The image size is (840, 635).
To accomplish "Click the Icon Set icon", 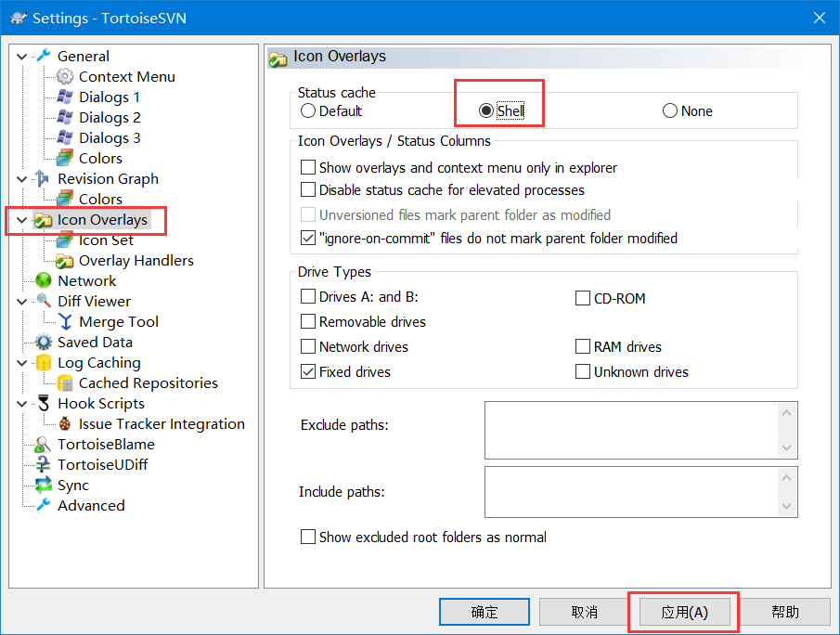I will coord(65,240).
